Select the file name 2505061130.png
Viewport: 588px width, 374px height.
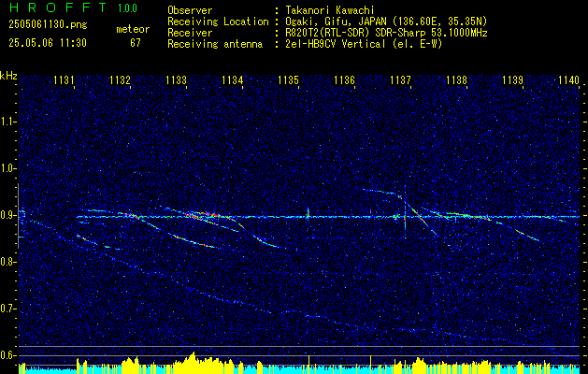point(48,24)
